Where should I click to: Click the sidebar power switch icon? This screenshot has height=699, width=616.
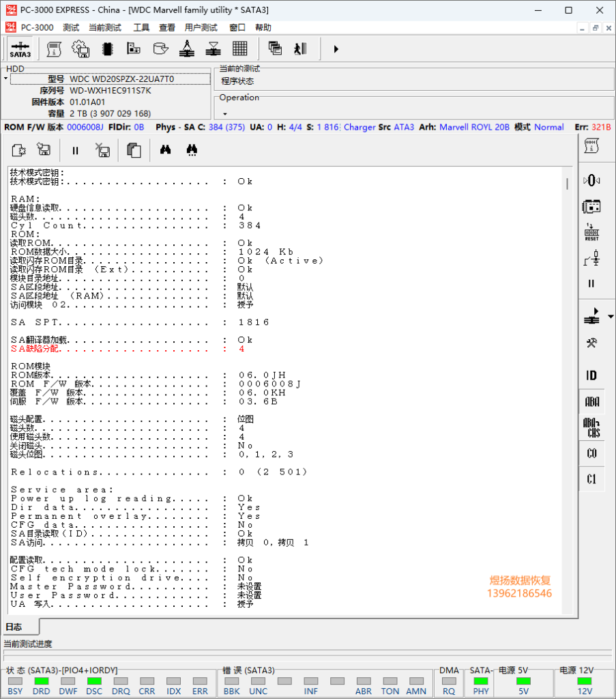pos(591,258)
